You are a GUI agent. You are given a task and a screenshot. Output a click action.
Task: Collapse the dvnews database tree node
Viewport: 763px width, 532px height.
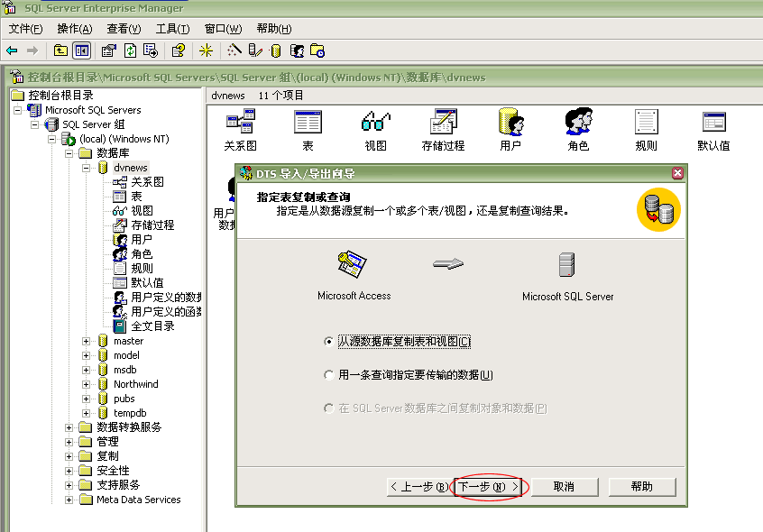pos(86,167)
